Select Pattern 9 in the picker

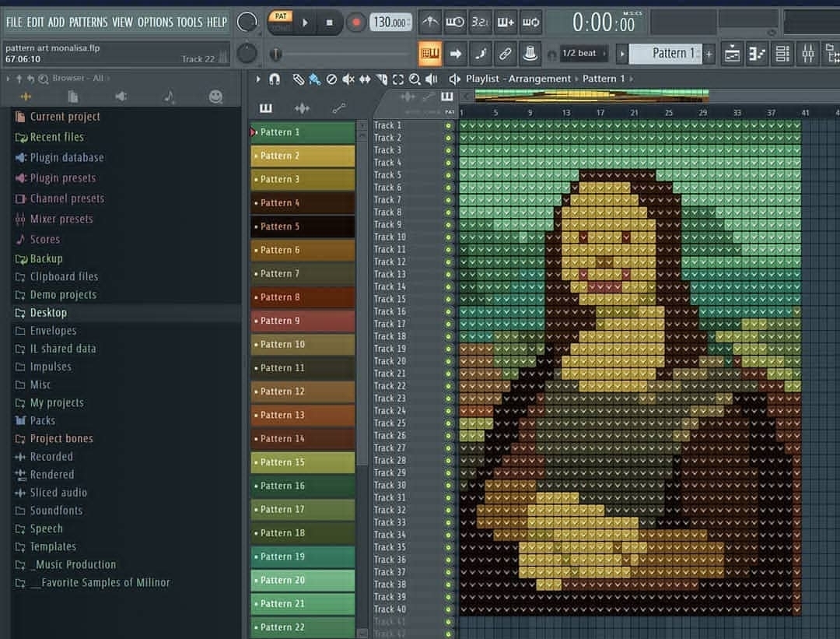(x=303, y=321)
